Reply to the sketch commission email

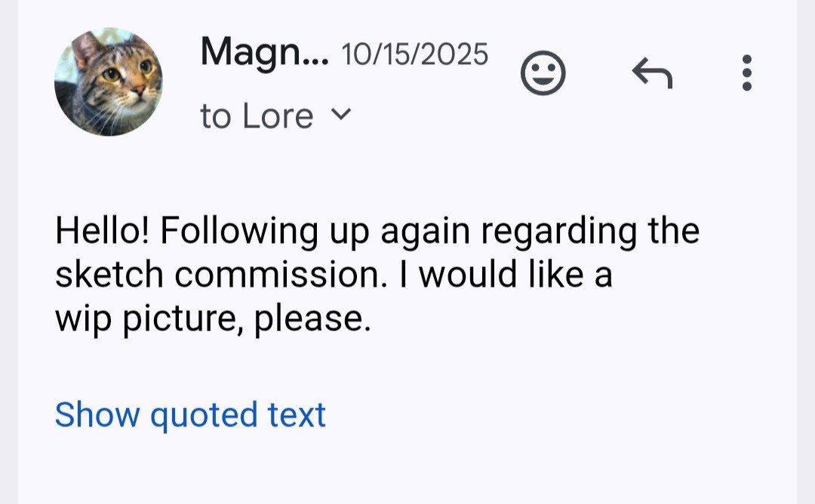tap(651, 73)
